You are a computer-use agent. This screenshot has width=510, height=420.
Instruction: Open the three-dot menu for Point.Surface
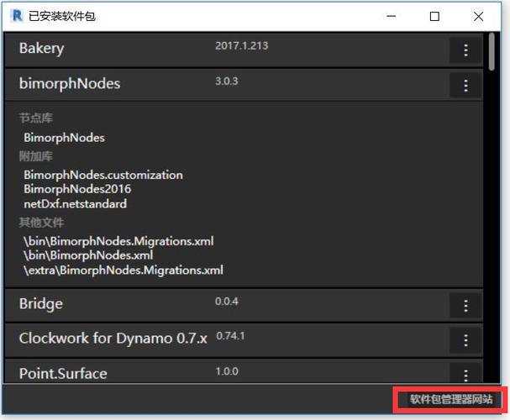pos(465,374)
